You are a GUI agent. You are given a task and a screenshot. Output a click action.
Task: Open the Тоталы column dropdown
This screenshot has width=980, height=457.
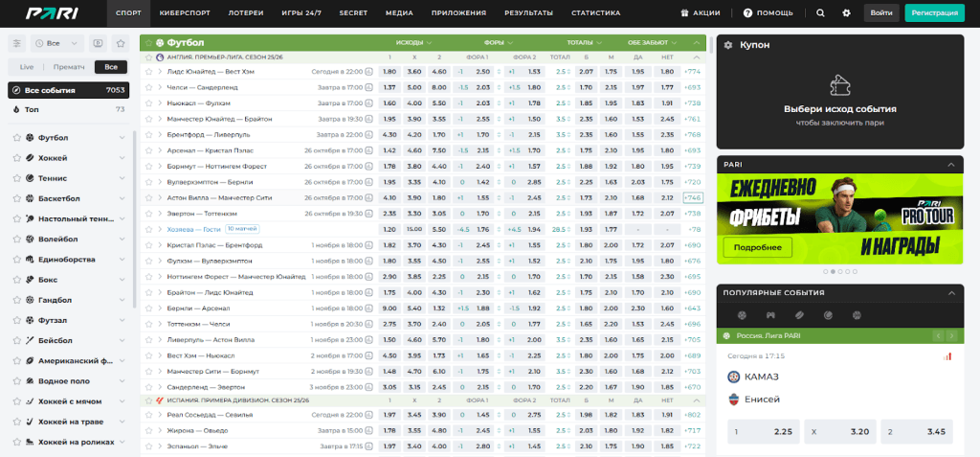[x=585, y=43]
